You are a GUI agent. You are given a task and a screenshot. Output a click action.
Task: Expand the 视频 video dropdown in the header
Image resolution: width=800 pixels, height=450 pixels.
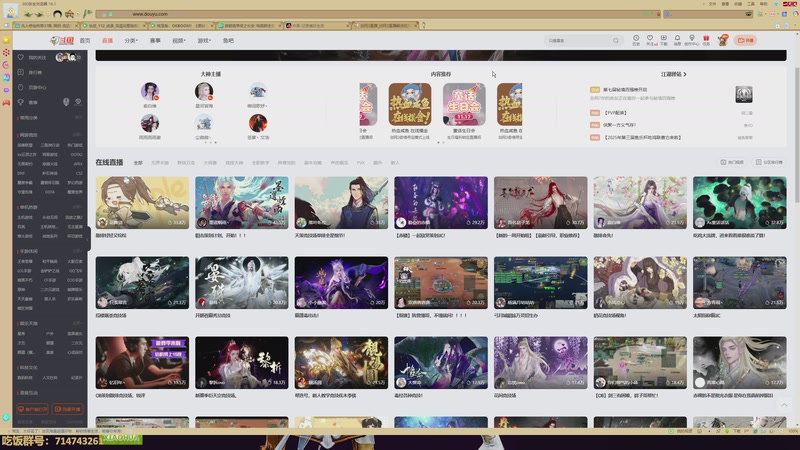click(x=179, y=40)
